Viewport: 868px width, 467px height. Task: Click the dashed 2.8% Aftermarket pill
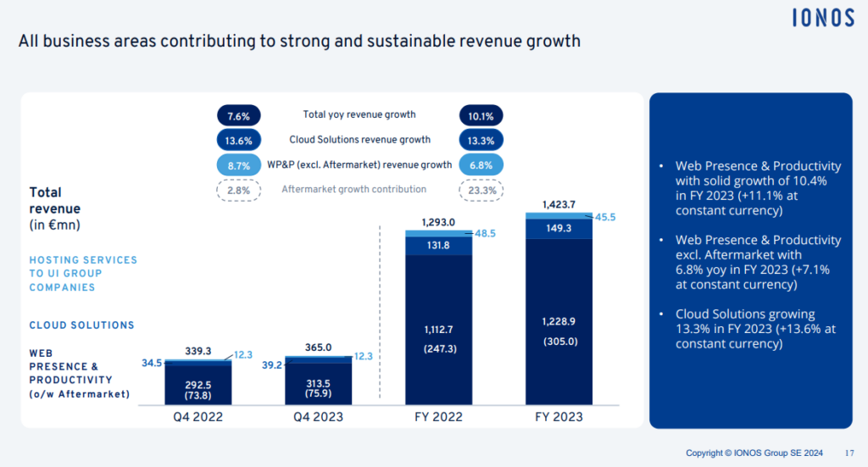coord(238,191)
